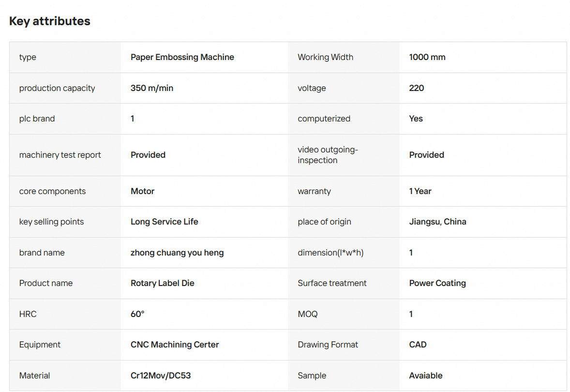Screen dimensions: 570x392
Task: Click the Jiangsu, China origin value
Action: 438,222
